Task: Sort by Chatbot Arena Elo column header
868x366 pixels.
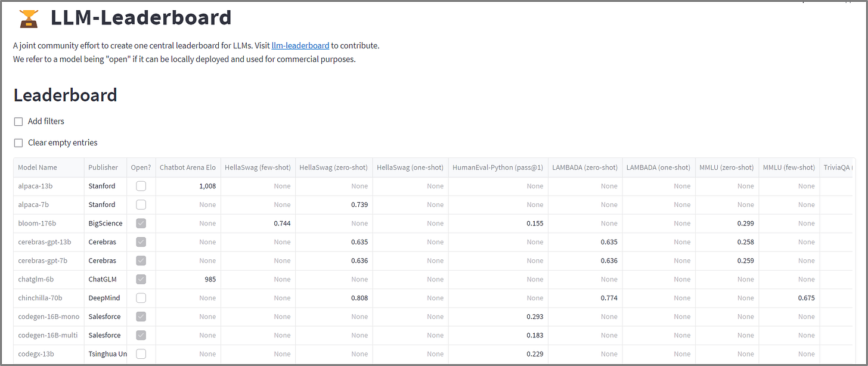Action: 188,168
